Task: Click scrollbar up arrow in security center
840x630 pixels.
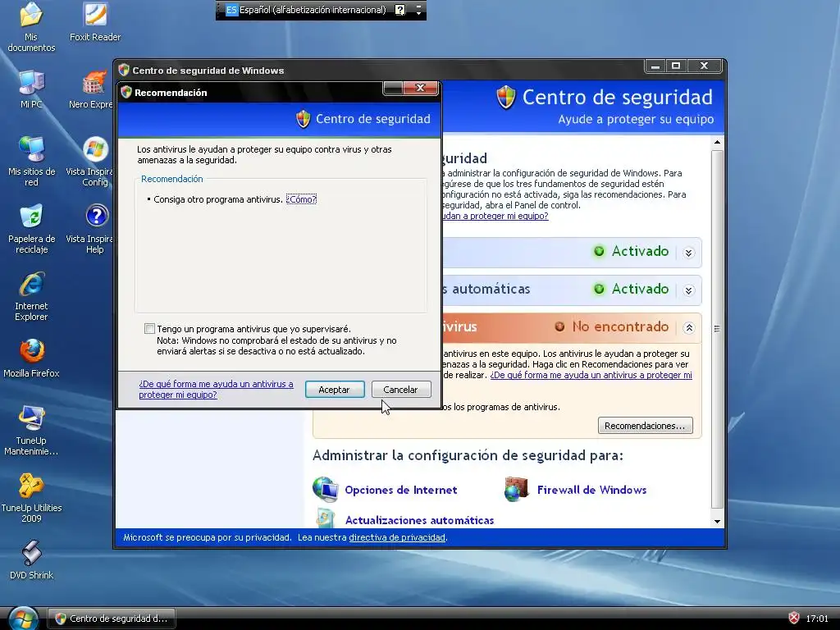Action: [x=717, y=142]
